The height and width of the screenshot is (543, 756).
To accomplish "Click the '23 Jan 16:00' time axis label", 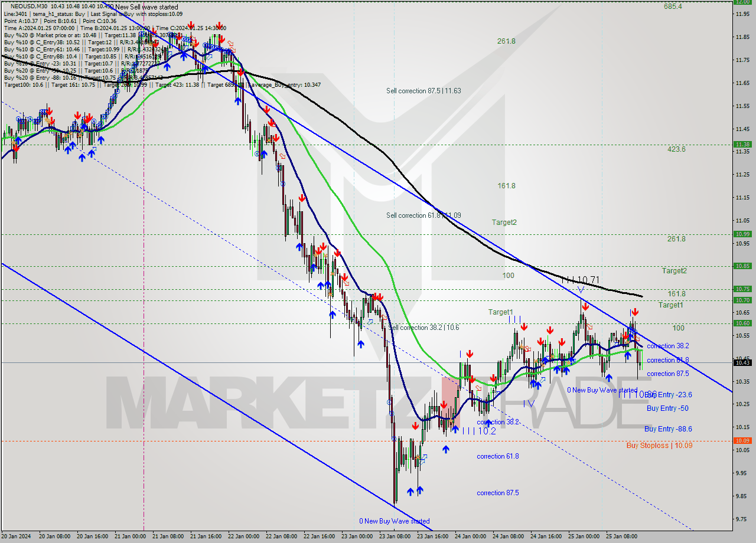I will (434, 537).
